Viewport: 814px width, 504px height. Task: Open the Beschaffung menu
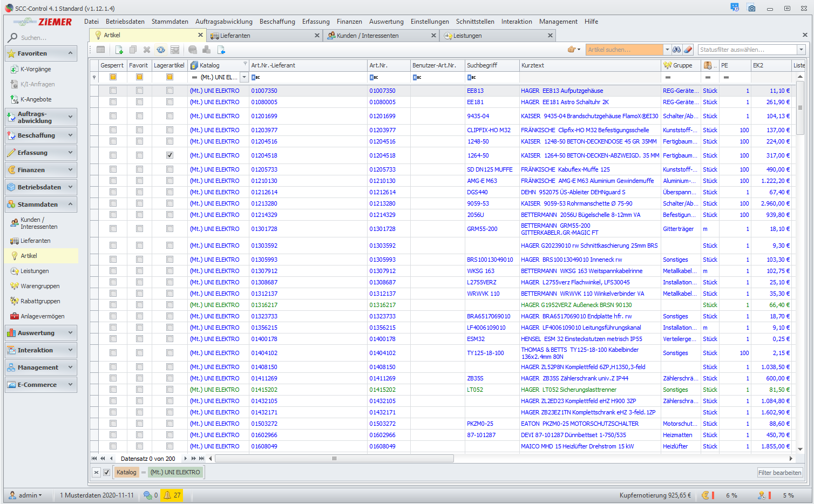point(277,22)
